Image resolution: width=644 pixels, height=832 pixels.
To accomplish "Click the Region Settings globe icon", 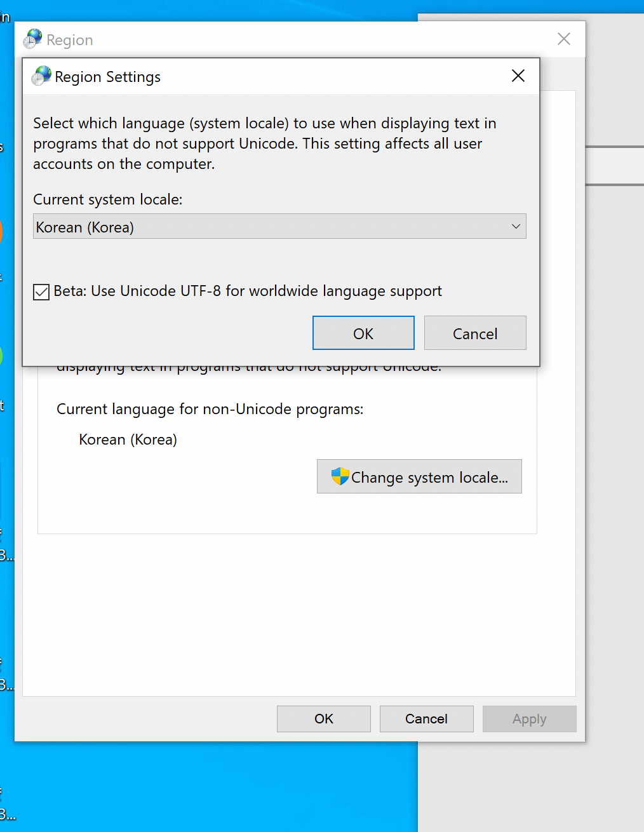I will pos(41,76).
